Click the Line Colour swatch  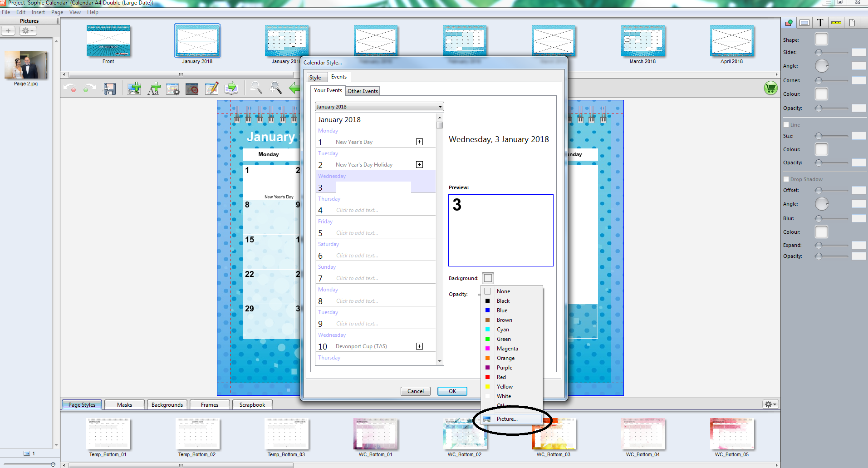pos(821,149)
